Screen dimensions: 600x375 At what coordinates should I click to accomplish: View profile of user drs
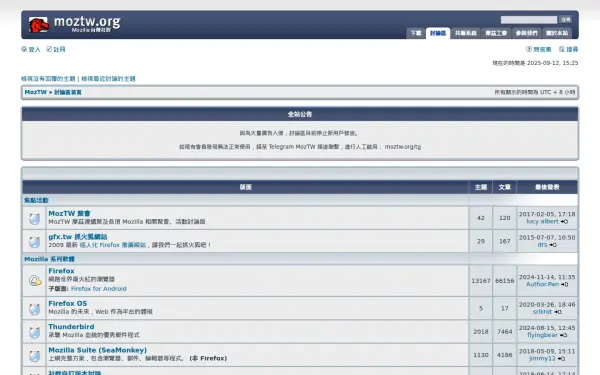coord(542,245)
